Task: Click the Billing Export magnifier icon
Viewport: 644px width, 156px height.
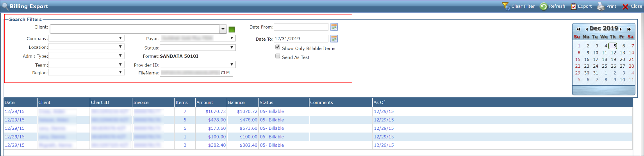Action: [5, 6]
